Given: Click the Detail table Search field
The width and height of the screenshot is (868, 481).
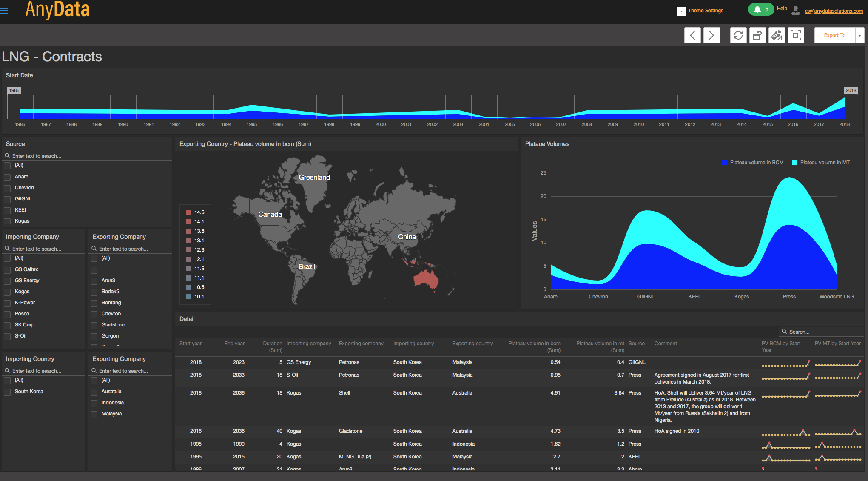Looking at the screenshot, I should 822,332.
